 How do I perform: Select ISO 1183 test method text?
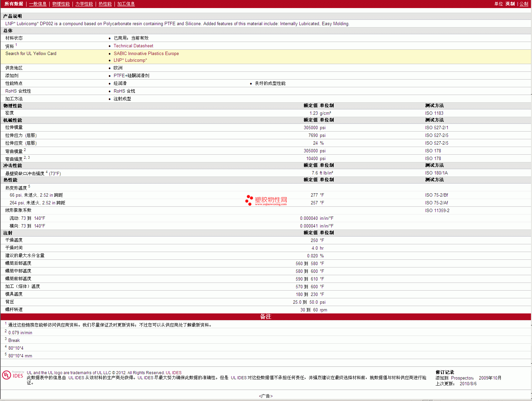[x=434, y=113]
